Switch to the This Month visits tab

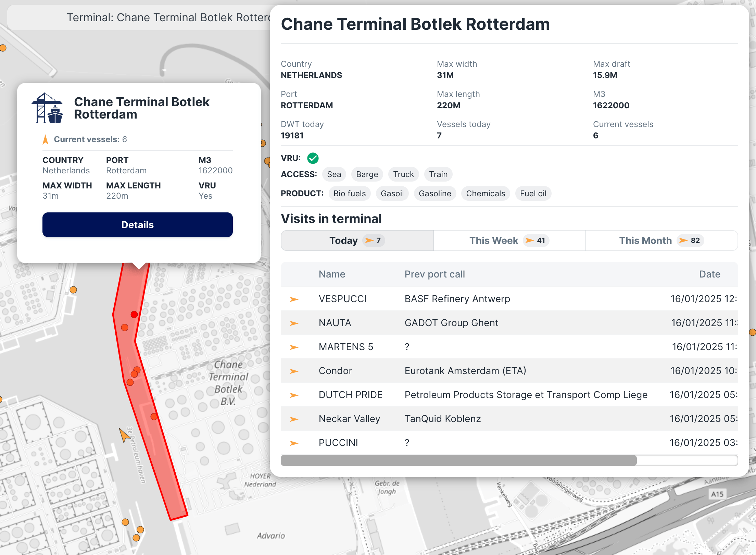[661, 241]
